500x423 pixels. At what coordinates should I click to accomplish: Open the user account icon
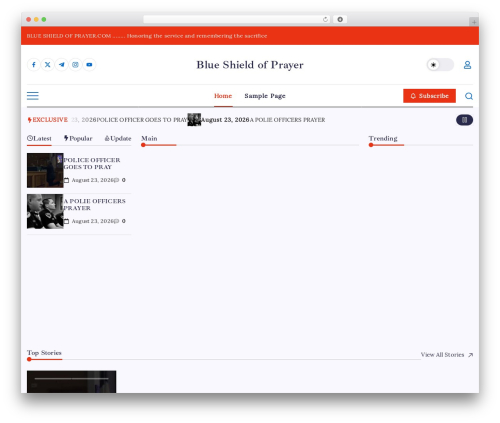click(x=467, y=65)
